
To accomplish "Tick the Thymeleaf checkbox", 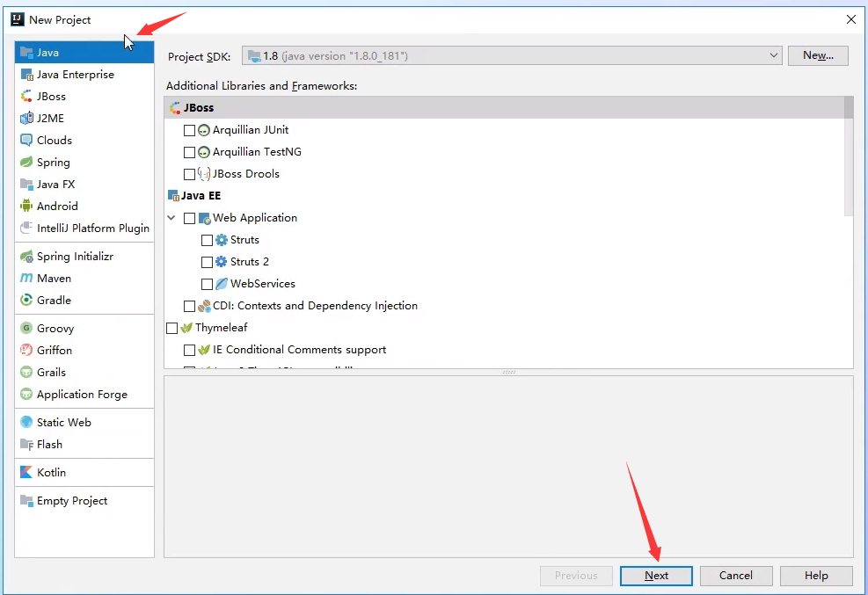I will (171, 328).
